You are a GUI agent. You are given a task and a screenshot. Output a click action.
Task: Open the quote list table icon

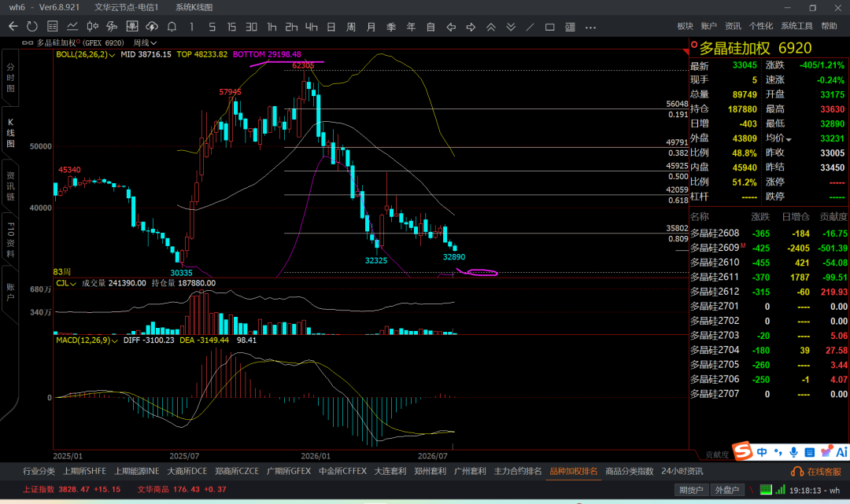click(53, 27)
